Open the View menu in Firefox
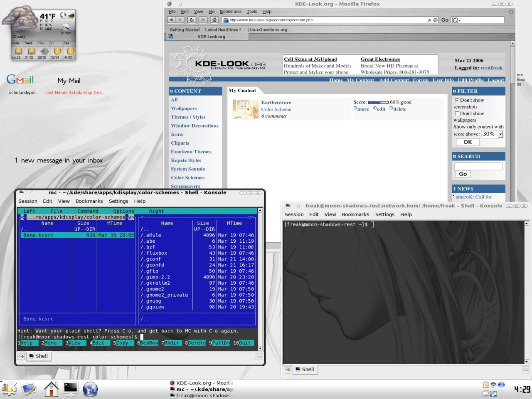 click(x=199, y=12)
